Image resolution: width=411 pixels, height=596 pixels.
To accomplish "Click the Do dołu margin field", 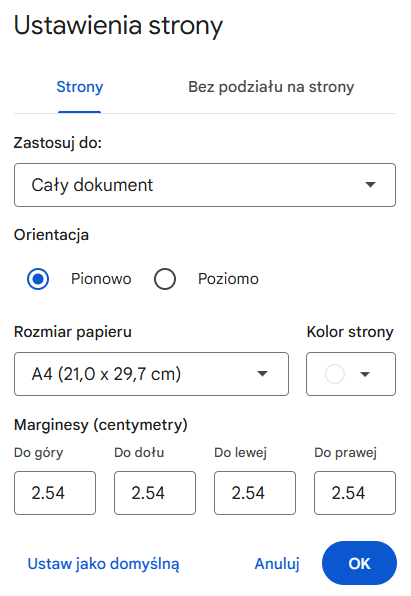I will point(155,493).
